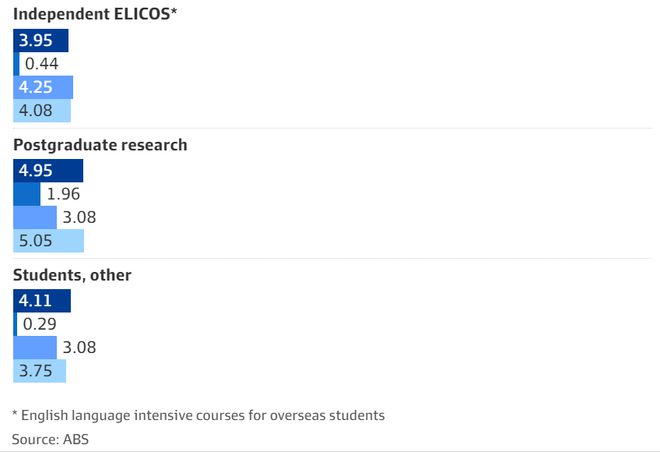Click the 4.95 Postgraduate research bar
The image size is (660, 452).
click(48, 170)
